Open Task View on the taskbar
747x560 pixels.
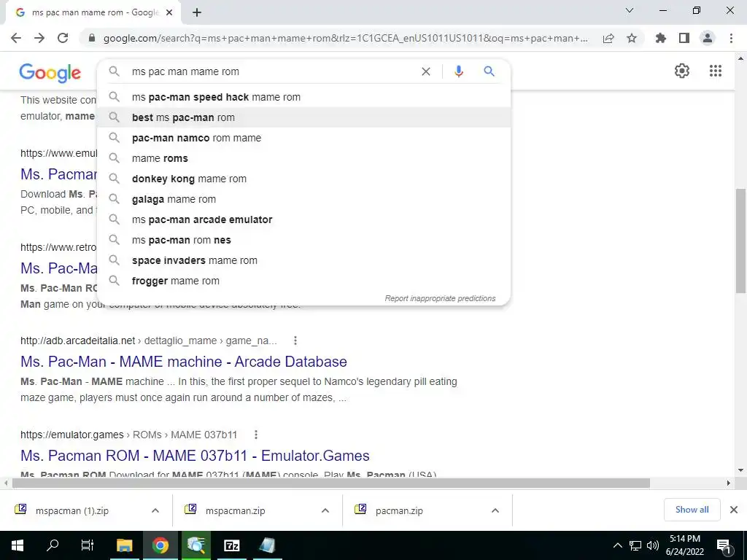pyautogui.click(x=88, y=545)
